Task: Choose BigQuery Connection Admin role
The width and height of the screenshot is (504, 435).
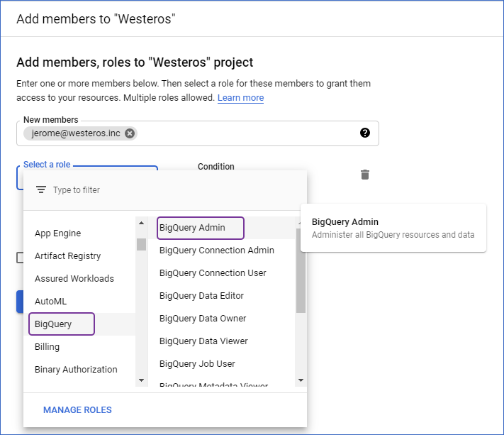Action: [x=221, y=250]
